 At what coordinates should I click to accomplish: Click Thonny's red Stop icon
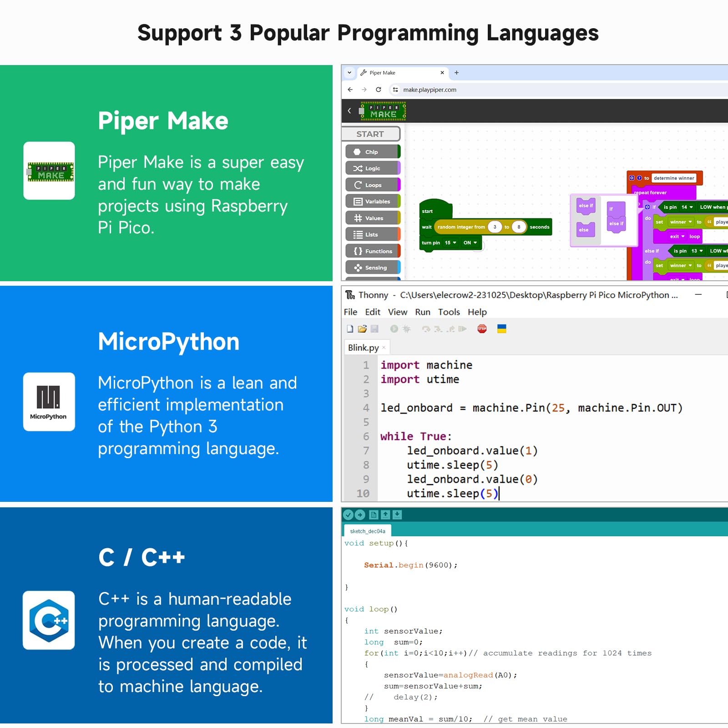point(482,329)
